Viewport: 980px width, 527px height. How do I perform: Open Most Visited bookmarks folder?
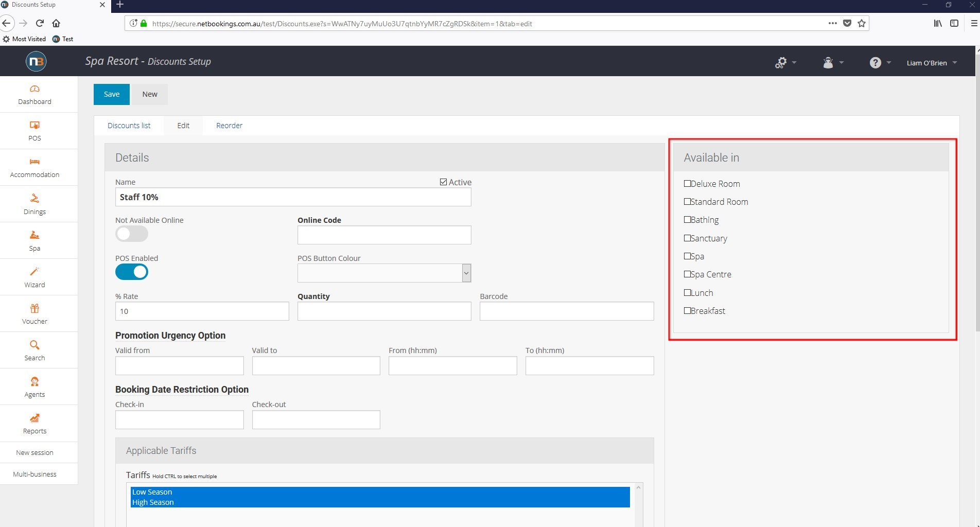[x=24, y=39]
